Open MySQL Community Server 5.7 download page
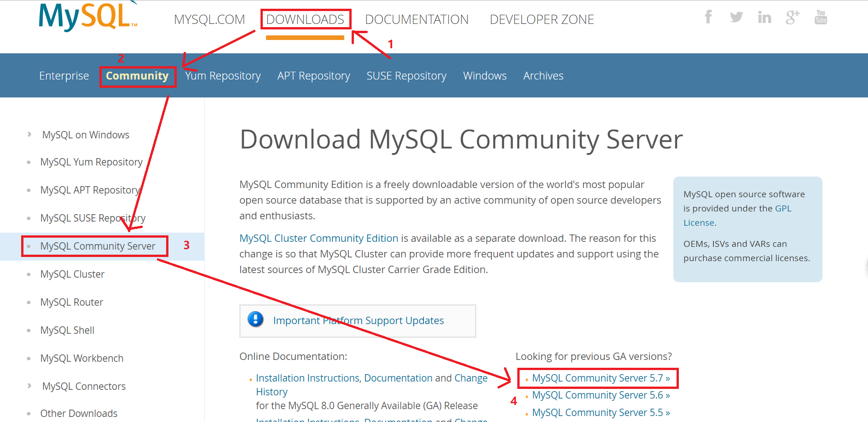The width and height of the screenshot is (868, 422). point(600,378)
